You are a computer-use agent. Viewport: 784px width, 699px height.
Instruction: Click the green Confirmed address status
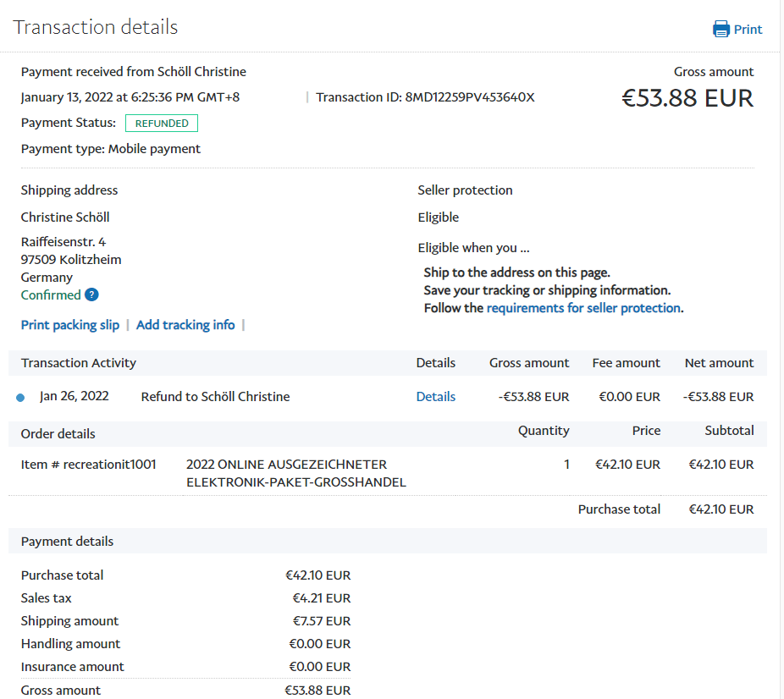(x=51, y=295)
